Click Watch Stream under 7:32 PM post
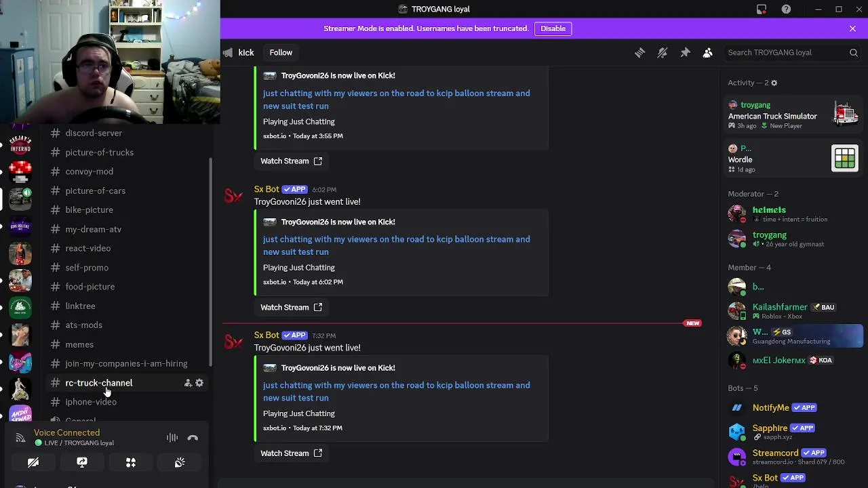The height and width of the screenshot is (488, 868). pyautogui.click(x=291, y=453)
